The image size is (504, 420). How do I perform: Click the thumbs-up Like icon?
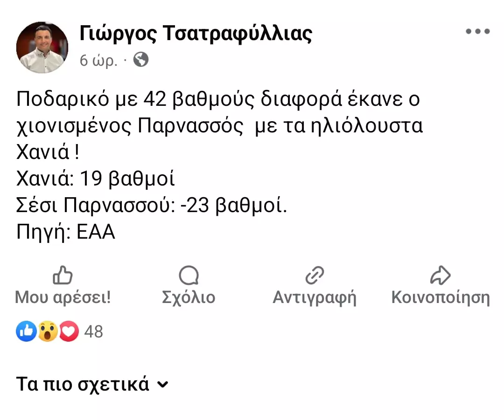63,275
